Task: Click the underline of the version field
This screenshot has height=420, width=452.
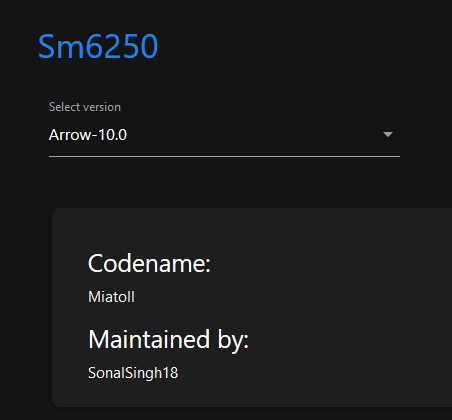Action: click(224, 156)
